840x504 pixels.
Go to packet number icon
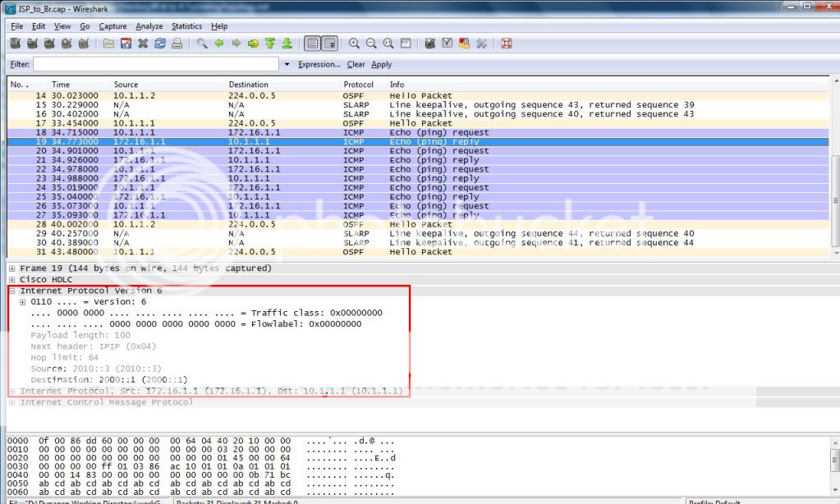(253, 44)
